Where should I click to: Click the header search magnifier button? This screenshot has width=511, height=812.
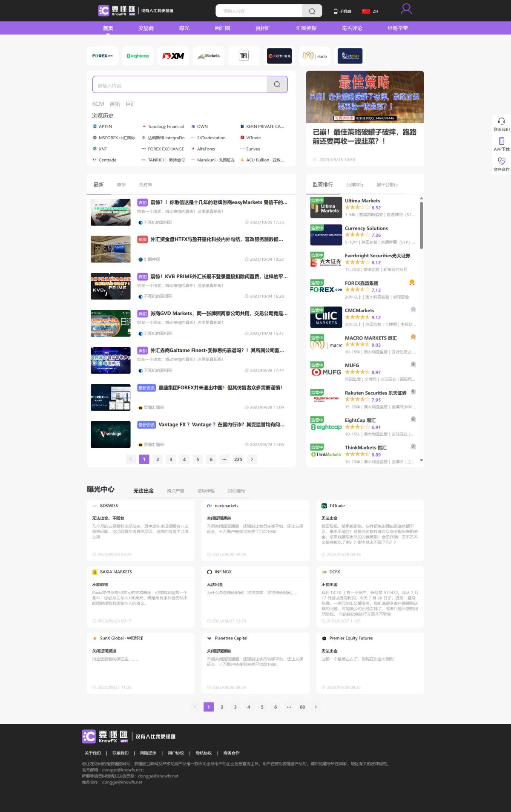pos(312,11)
